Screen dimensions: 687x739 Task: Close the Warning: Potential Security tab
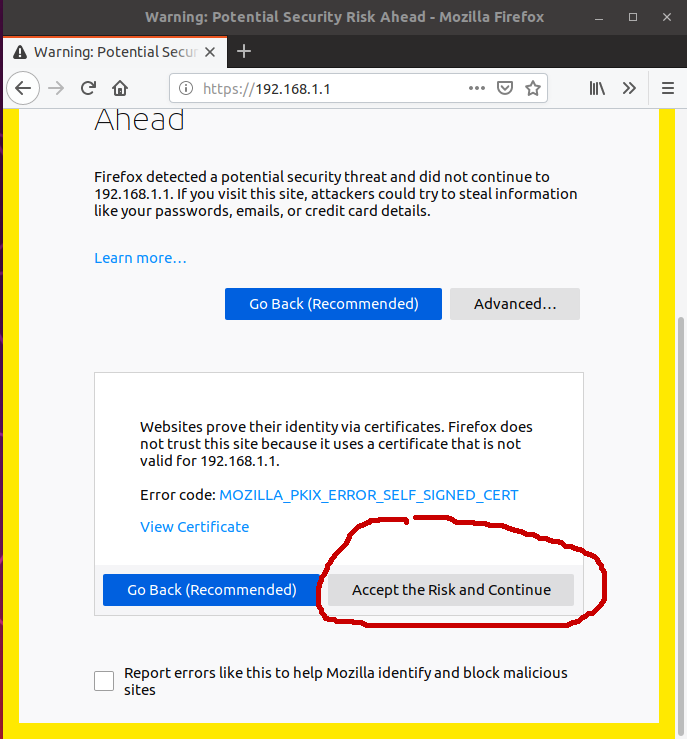click(210, 52)
